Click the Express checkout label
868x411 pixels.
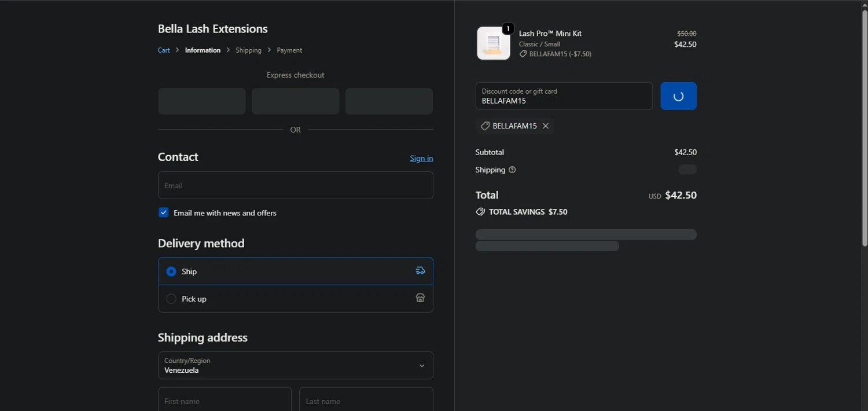296,75
